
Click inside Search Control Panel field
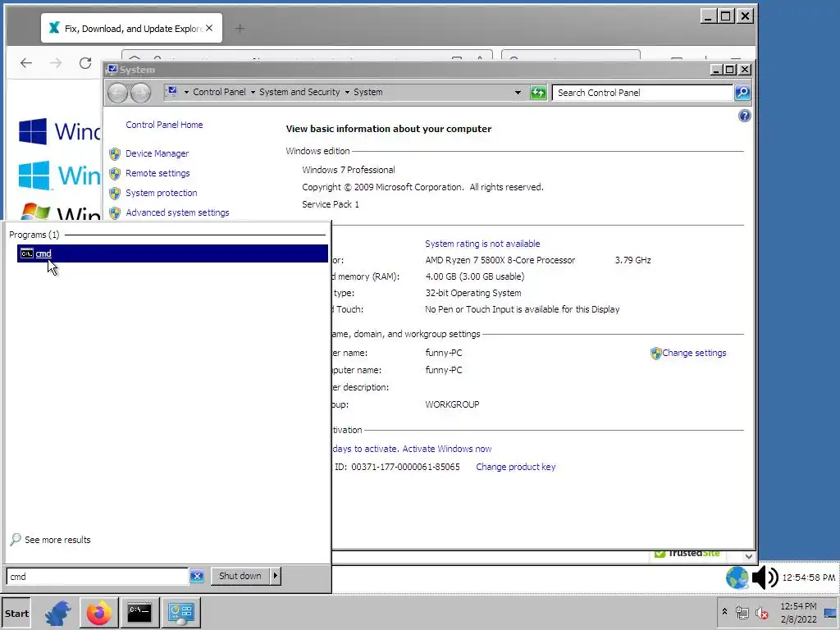643,93
